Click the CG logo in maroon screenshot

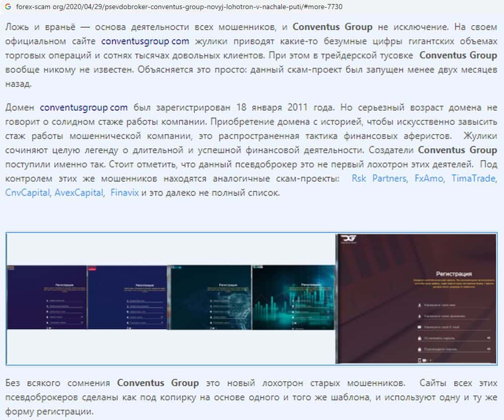348,239
